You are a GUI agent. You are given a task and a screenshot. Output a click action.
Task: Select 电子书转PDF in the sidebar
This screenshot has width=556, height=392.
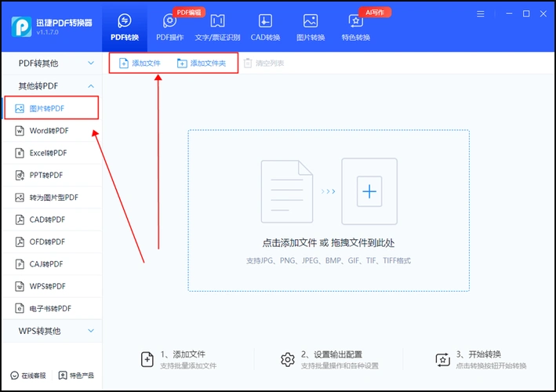pyautogui.click(x=52, y=308)
